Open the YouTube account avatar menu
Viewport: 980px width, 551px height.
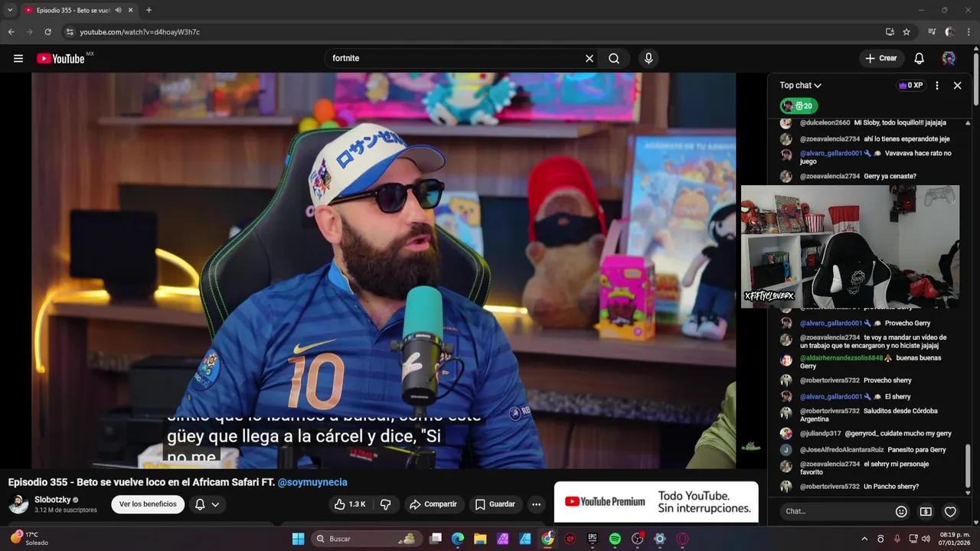(x=949, y=58)
